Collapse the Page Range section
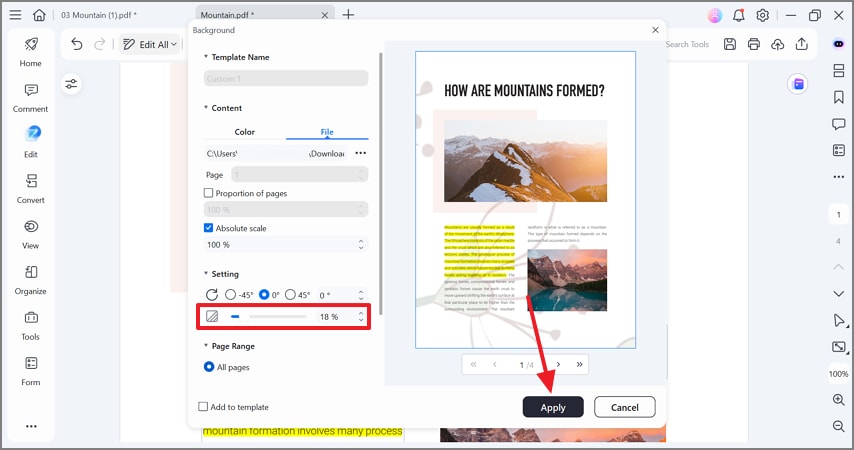The width and height of the screenshot is (854, 450). 206,345
